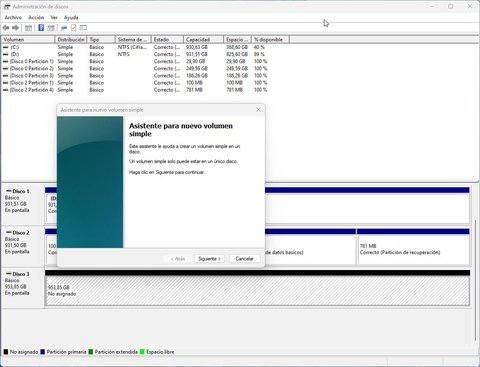Open the Archivo menu
Screen dimensions: 480x367
[x=13, y=17]
